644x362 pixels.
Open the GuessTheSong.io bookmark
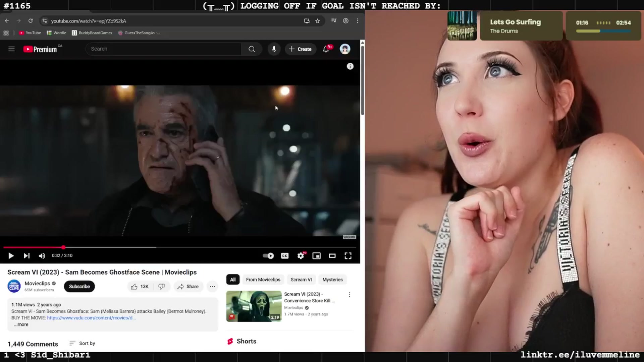139,33
